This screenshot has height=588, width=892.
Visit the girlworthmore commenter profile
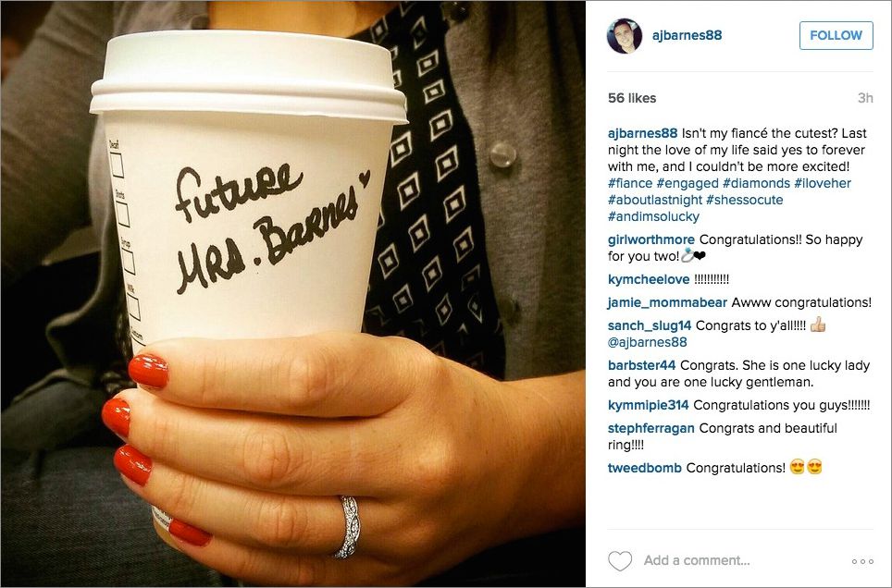point(650,239)
